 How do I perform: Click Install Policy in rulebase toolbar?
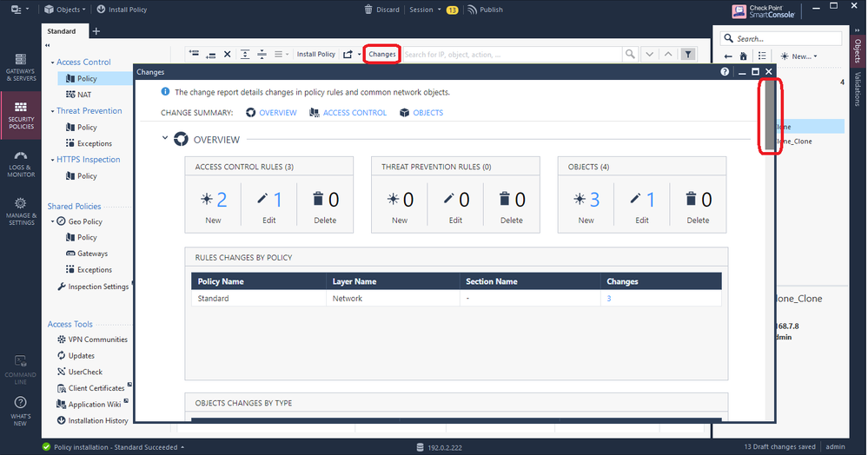coord(315,54)
